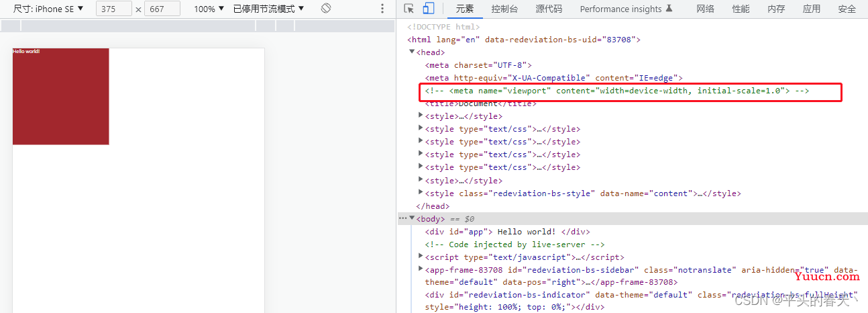This screenshot has width=868, height=313.
Task: Switch to the 网络 tab
Action: pyautogui.click(x=705, y=9)
